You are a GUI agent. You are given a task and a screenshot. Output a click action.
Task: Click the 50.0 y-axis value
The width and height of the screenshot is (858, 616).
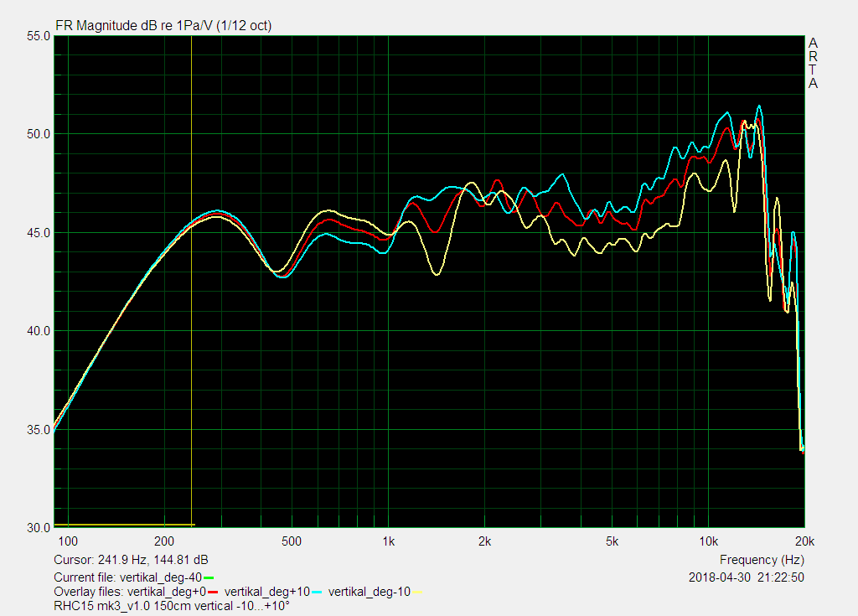coord(39,134)
